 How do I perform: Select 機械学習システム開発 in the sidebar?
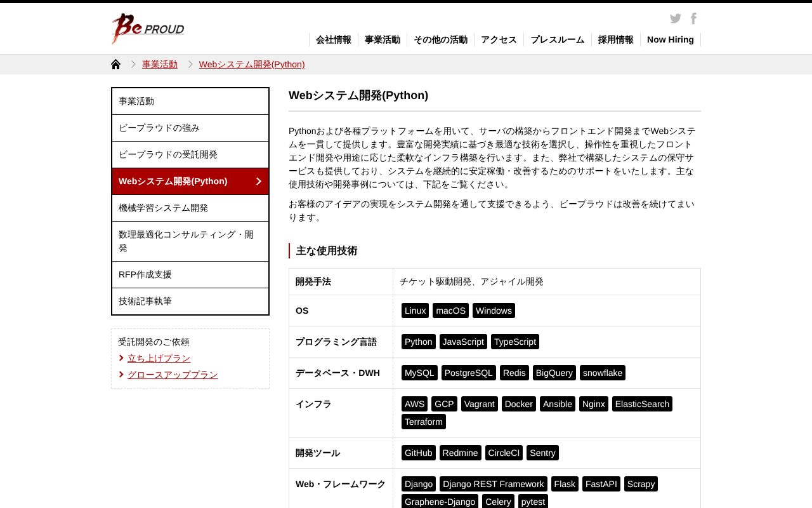coord(190,208)
